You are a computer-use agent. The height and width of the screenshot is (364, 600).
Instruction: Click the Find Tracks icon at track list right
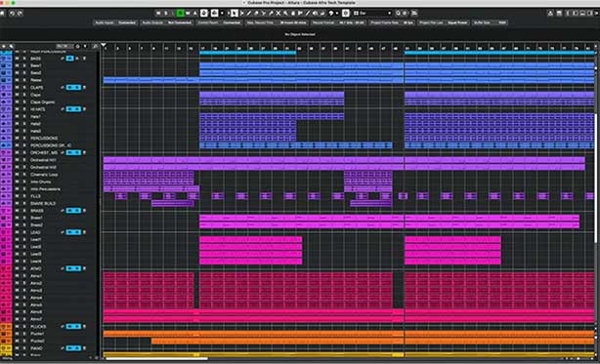95,46
